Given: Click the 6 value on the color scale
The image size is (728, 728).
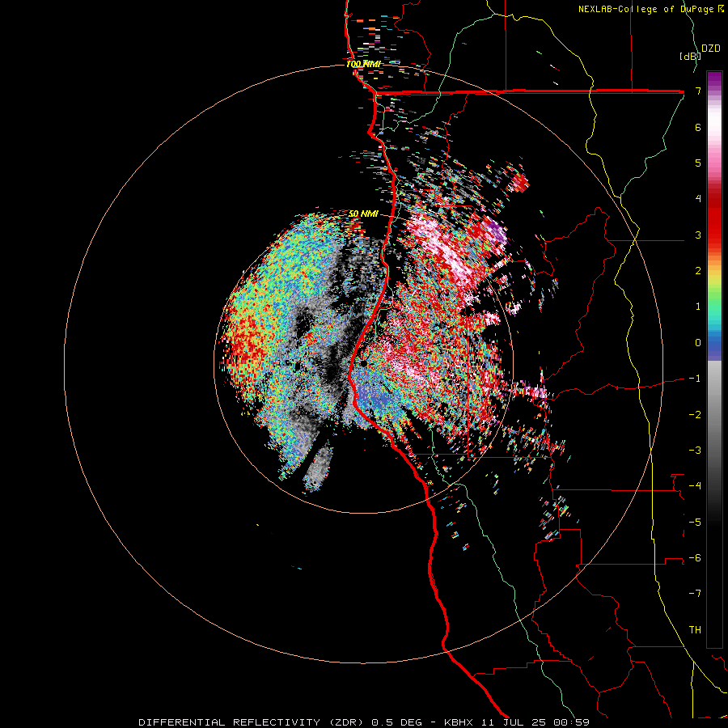Looking at the screenshot, I should [x=698, y=127].
